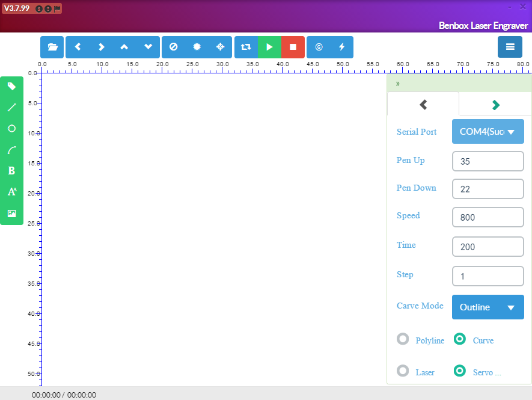Viewport: 532px width, 400px height.
Task: Select the insert image tool
Action: pyautogui.click(x=12, y=214)
